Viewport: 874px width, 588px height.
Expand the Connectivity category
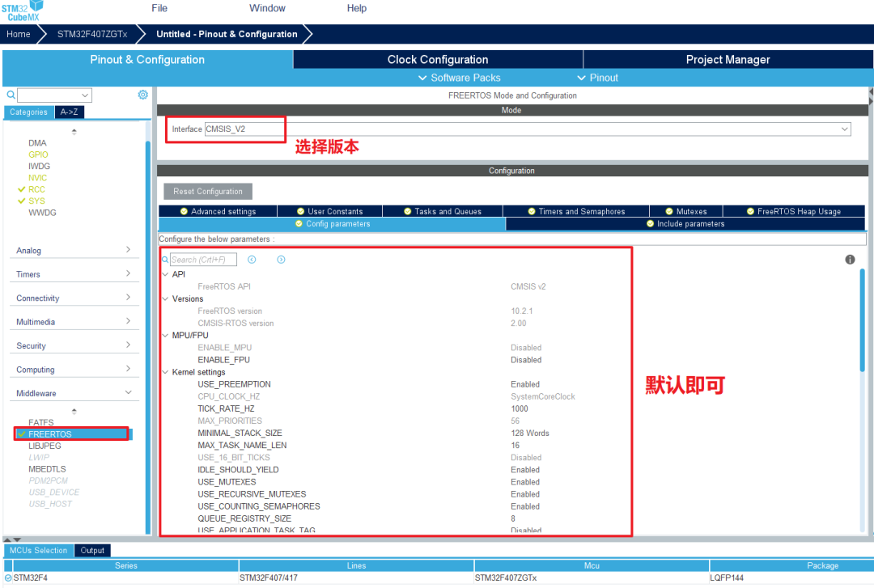coord(74,298)
